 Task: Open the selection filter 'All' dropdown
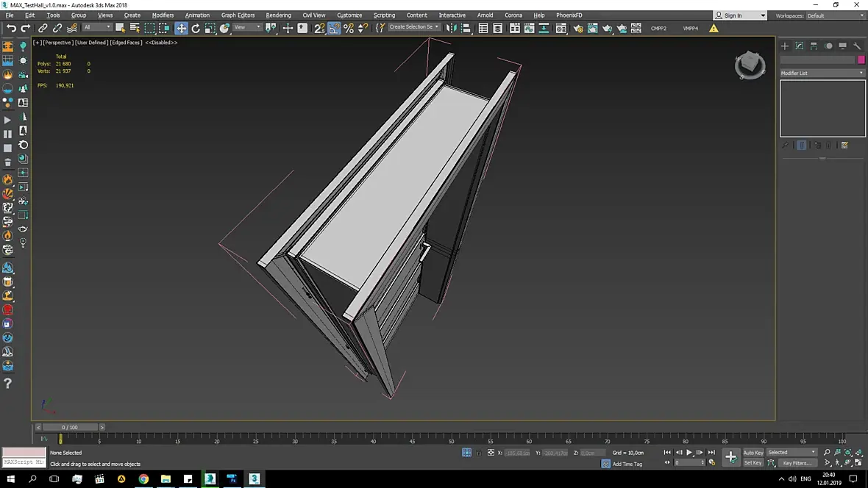point(97,28)
